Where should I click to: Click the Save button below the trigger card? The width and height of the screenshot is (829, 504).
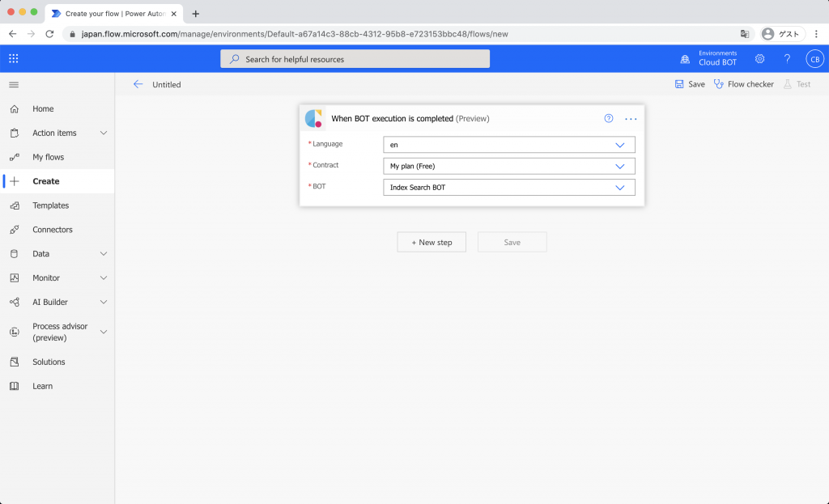click(x=512, y=242)
